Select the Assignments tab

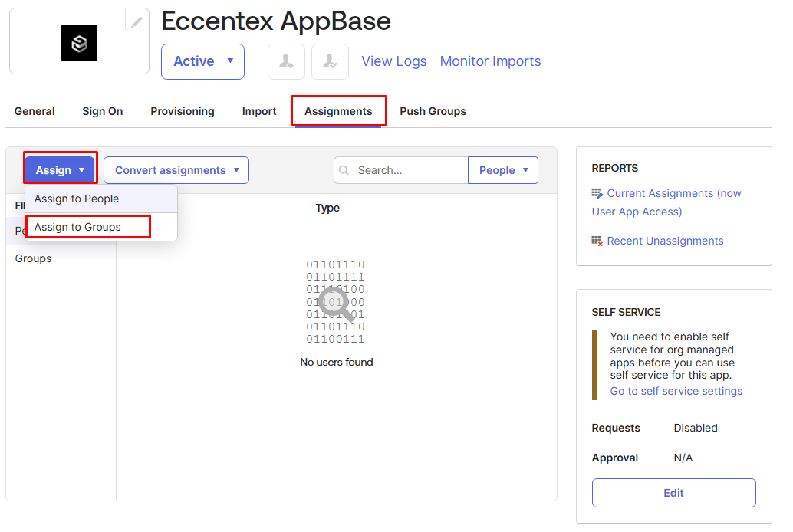pos(338,111)
